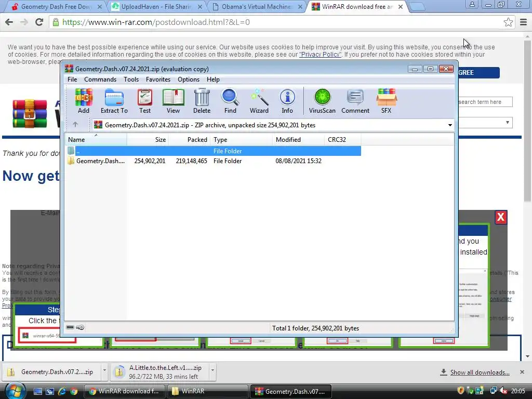
Task: Click Geometry.Dash.v07.2 zip download item
Action: 52,371
